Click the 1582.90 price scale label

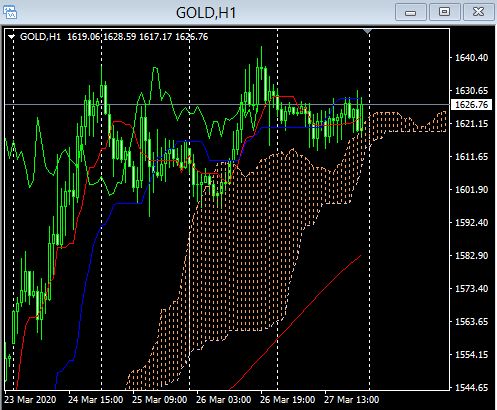471,256
